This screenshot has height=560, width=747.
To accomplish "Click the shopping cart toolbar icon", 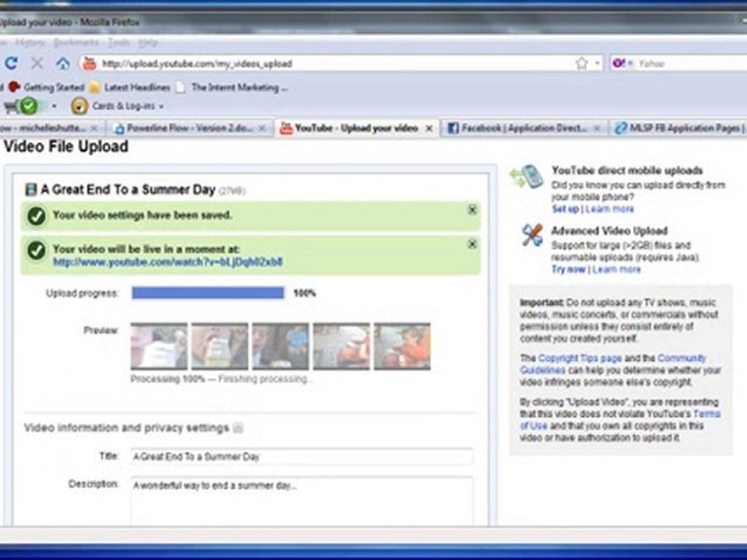I will [x=10, y=107].
